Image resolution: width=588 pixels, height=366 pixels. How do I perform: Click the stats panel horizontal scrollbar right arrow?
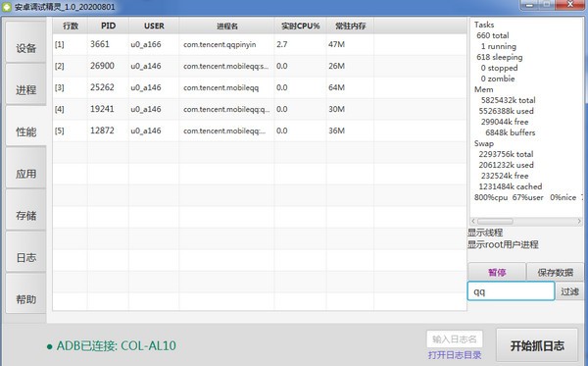579,222
